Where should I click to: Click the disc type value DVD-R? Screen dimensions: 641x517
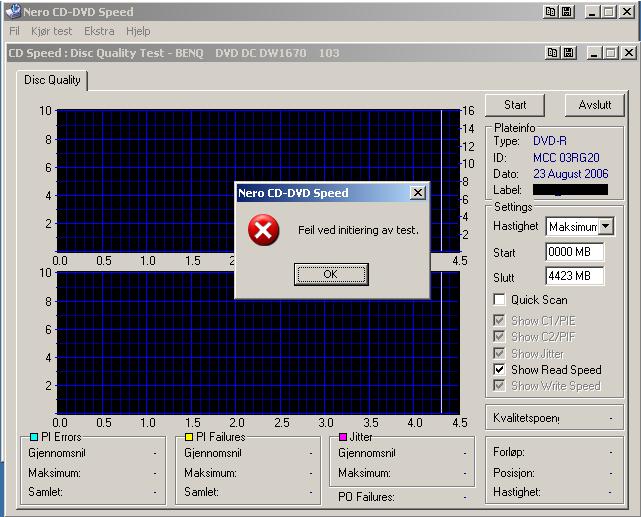(550, 141)
